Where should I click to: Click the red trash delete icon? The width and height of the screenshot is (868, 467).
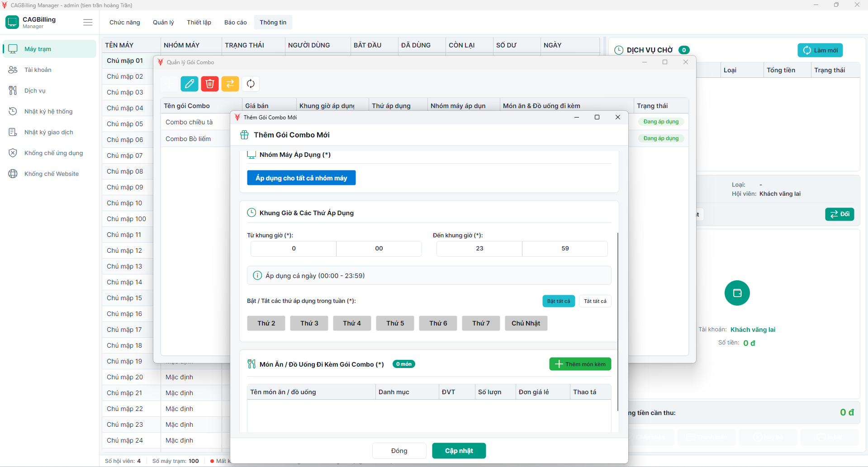click(210, 84)
